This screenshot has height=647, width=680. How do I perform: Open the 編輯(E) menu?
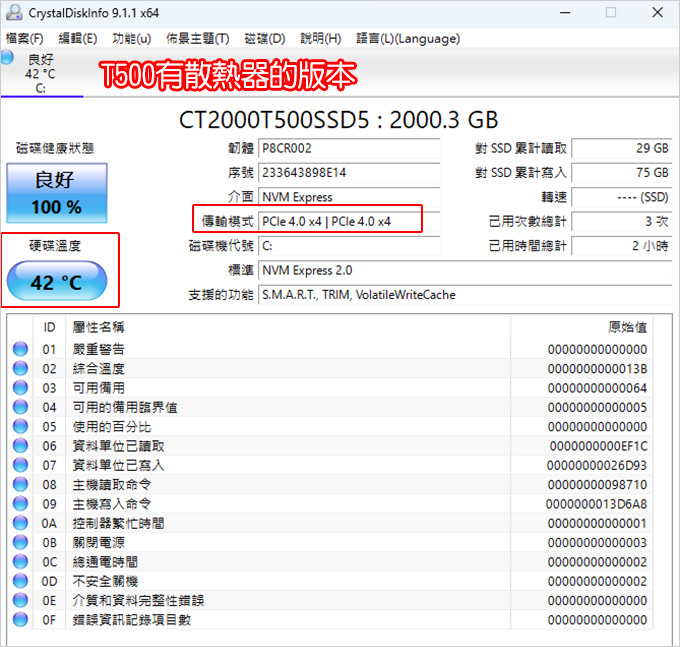point(78,39)
